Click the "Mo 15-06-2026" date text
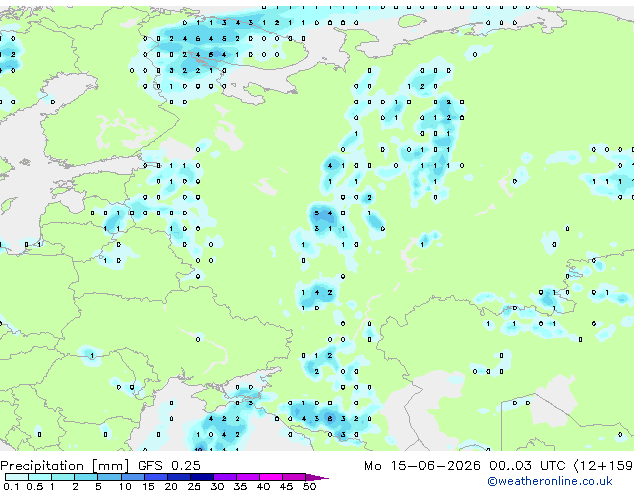The height and width of the screenshot is (490, 634). [422, 465]
